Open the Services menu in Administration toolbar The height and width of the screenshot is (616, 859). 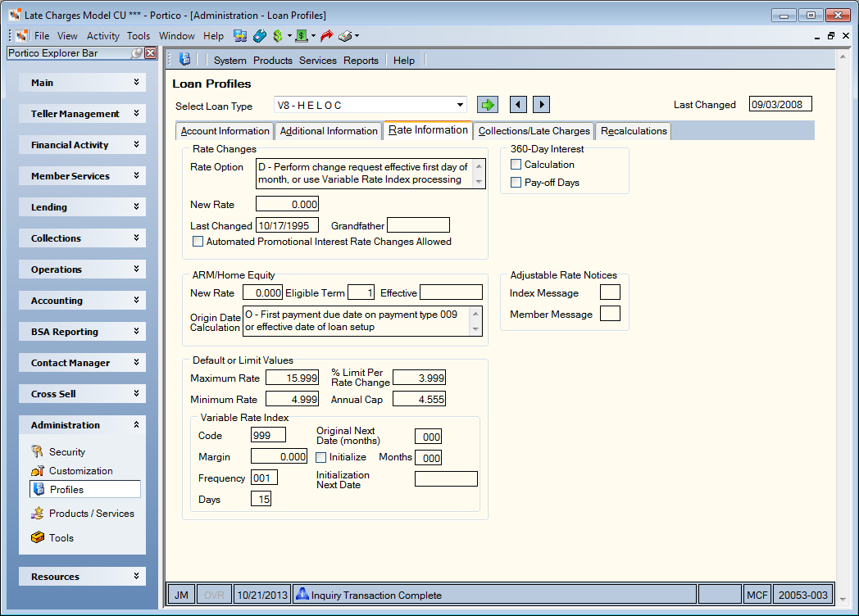(x=318, y=61)
